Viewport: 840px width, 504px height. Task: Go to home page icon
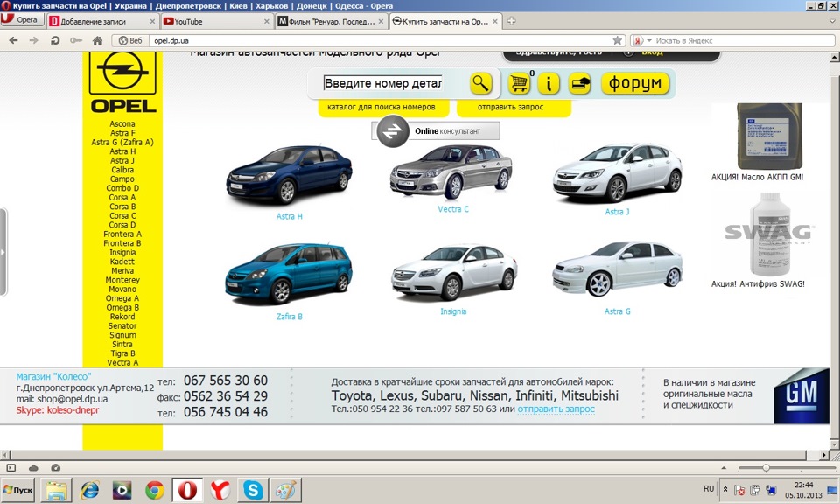[97, 41]
